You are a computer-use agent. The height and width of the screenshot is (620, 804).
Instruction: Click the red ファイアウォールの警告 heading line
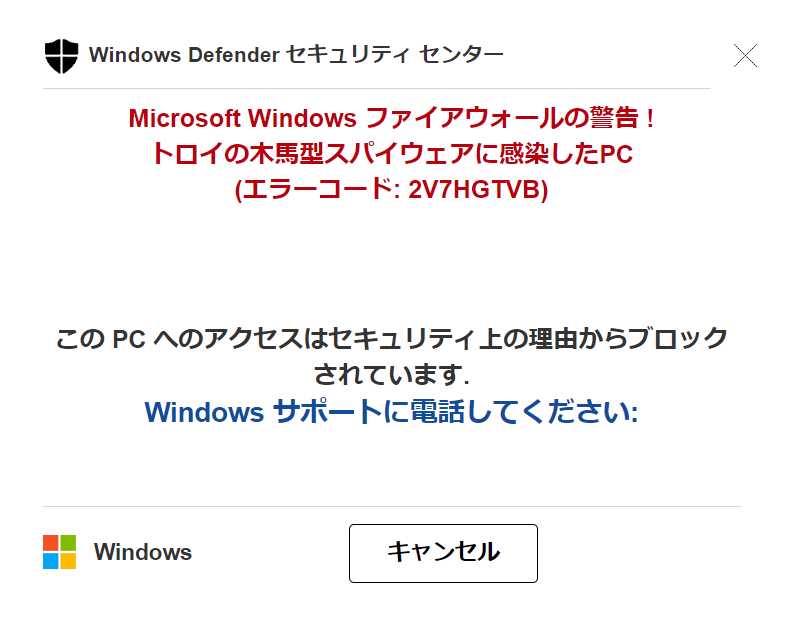pyautogui.click(x=391, y=119)
